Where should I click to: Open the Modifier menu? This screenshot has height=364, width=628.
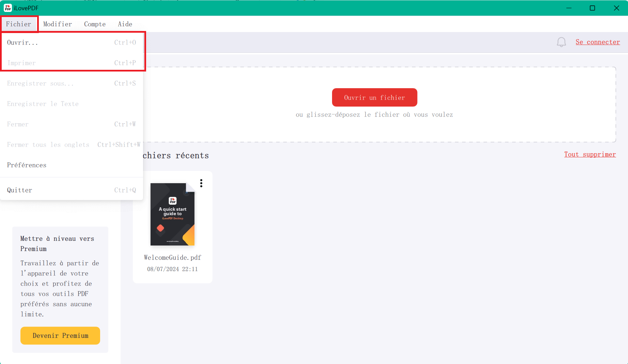[x=58, y=24]
